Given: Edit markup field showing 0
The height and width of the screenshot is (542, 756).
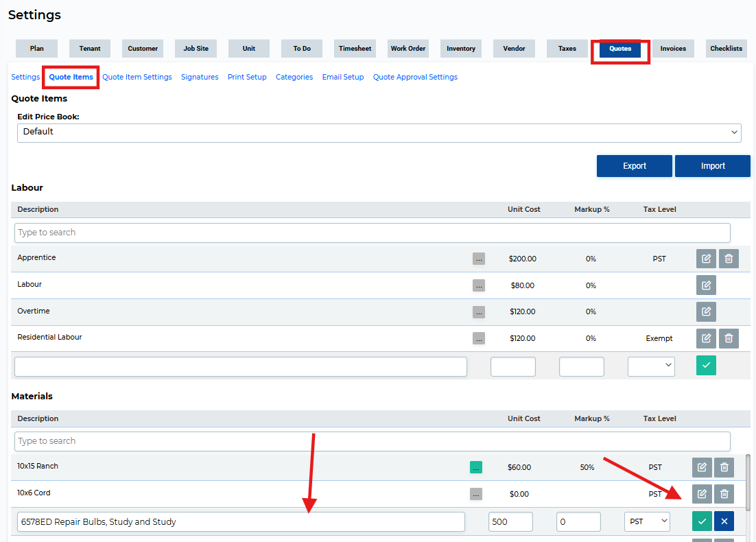Looking at the screenshot, I should 578,521.
